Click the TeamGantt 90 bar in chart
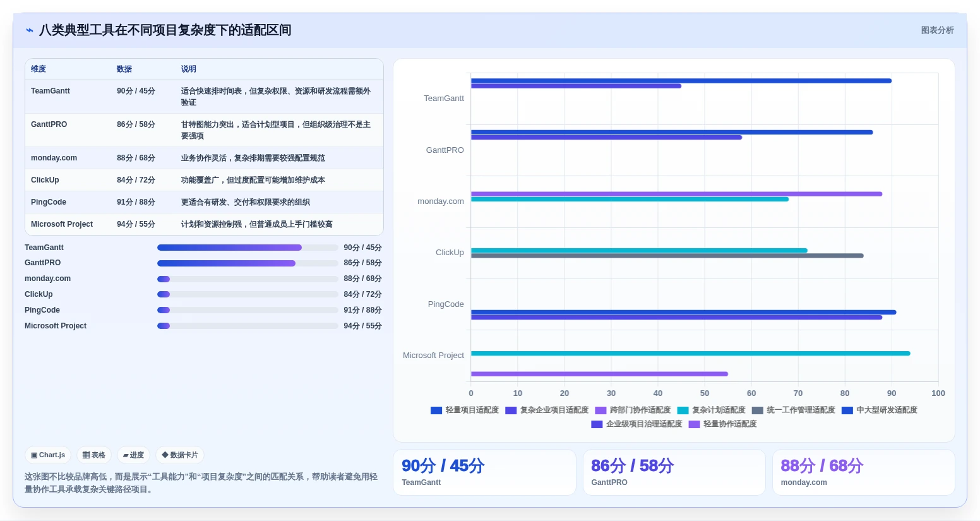 click(x=681, y=81)
